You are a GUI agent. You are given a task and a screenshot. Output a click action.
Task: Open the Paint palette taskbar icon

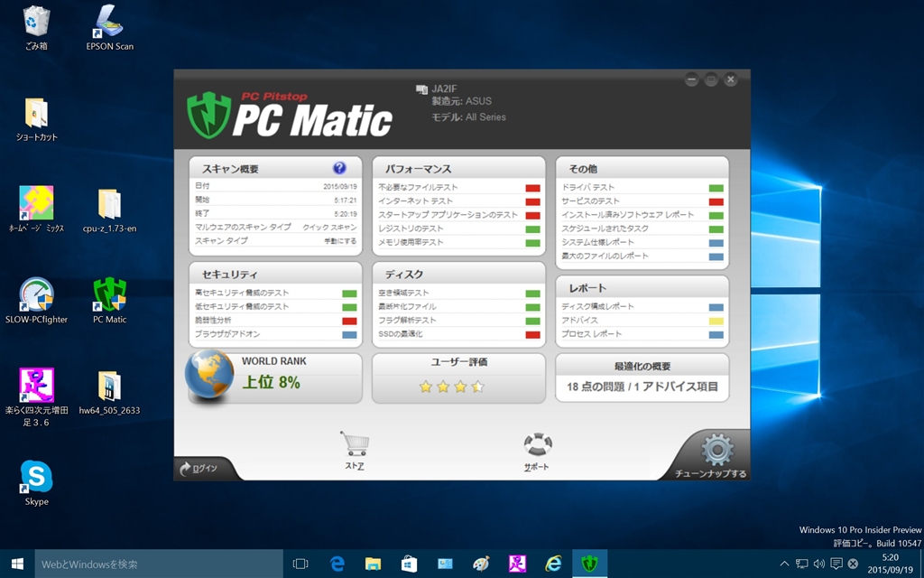(481, 564)
